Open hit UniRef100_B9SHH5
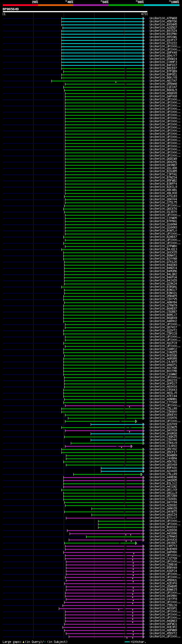 point(163,25)
